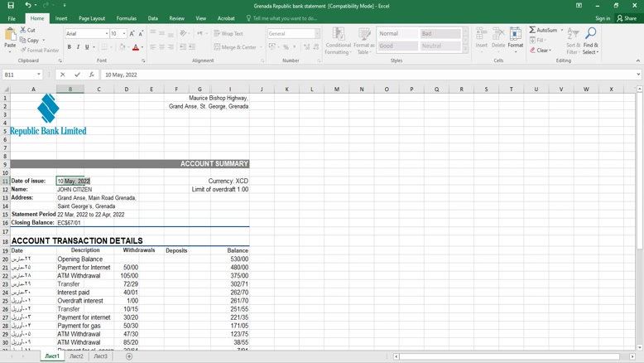Click the Insert Function fx icon
The image size is (644, 363).
pyautogui.click(x=92, y=75)
